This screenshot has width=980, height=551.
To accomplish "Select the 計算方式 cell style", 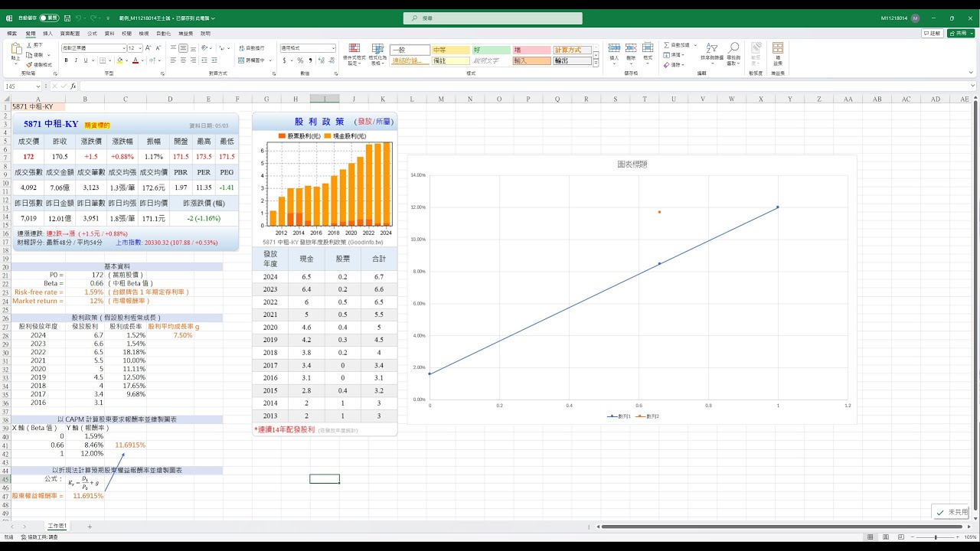I will (573, 50).
